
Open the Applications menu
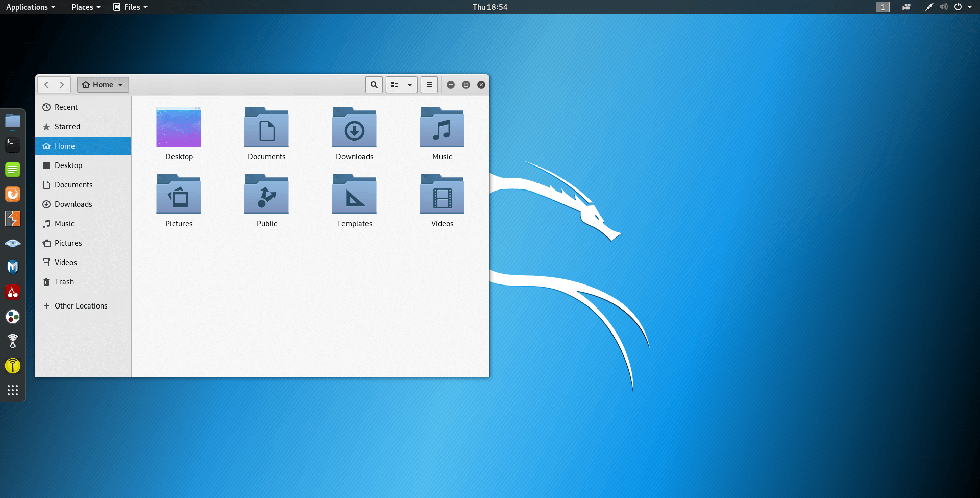(x=31, y=7)
